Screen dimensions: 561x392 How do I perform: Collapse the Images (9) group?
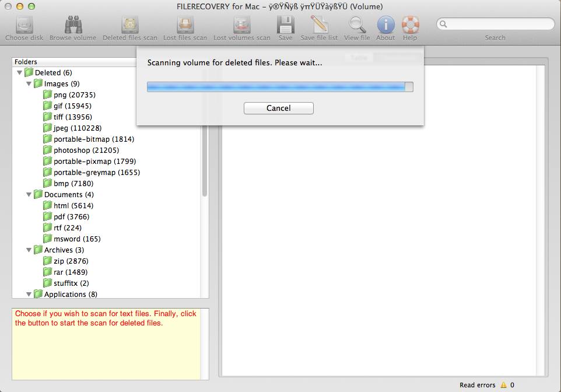pyautogui.click(x=29, y=84)
